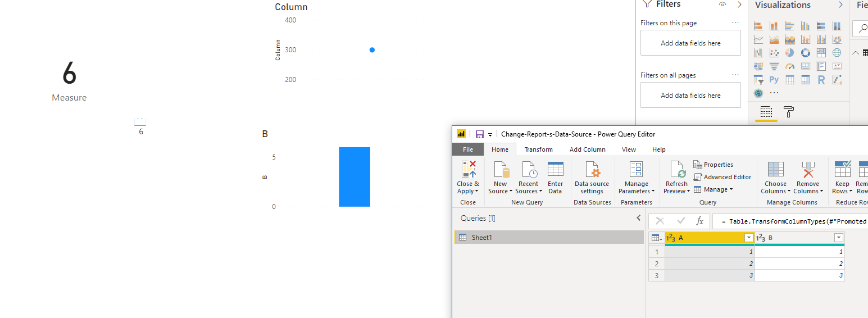Open options for Filters on this page

click(x=736, y=22)
